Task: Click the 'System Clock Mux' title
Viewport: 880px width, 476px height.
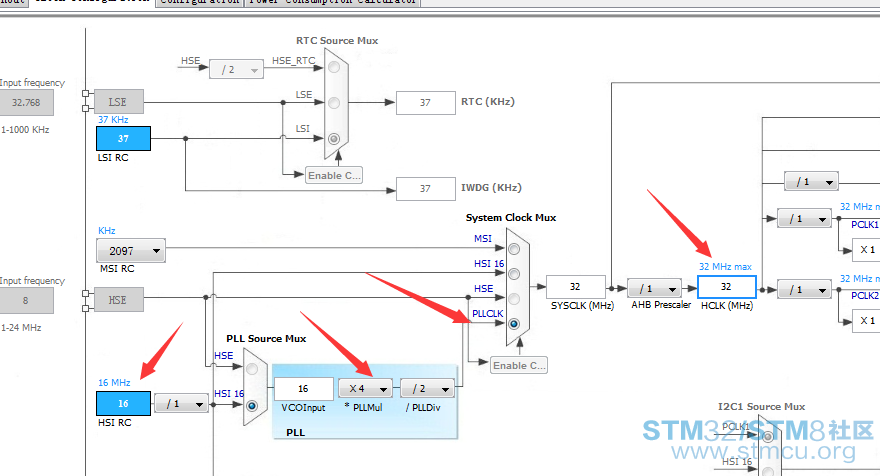Action: click(511, 217)
